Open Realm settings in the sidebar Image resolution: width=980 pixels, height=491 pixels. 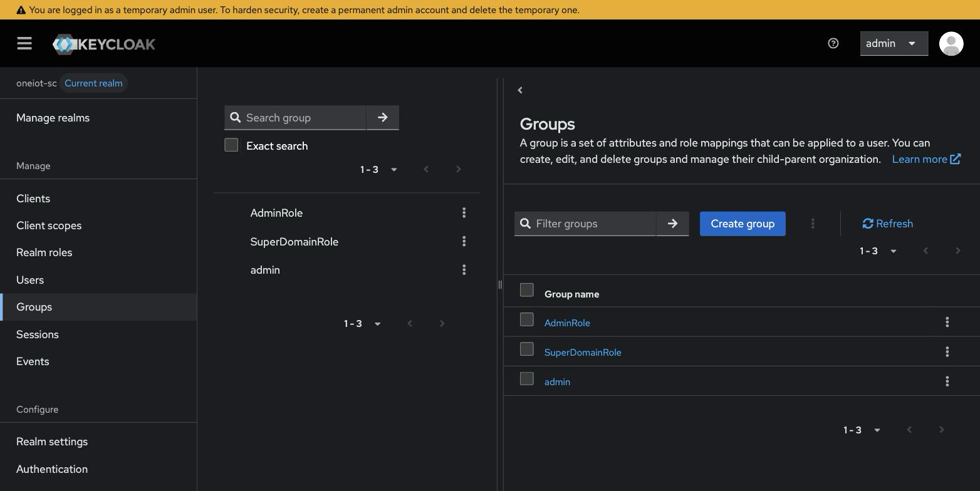pyautogui.click(x=52, y=442)
